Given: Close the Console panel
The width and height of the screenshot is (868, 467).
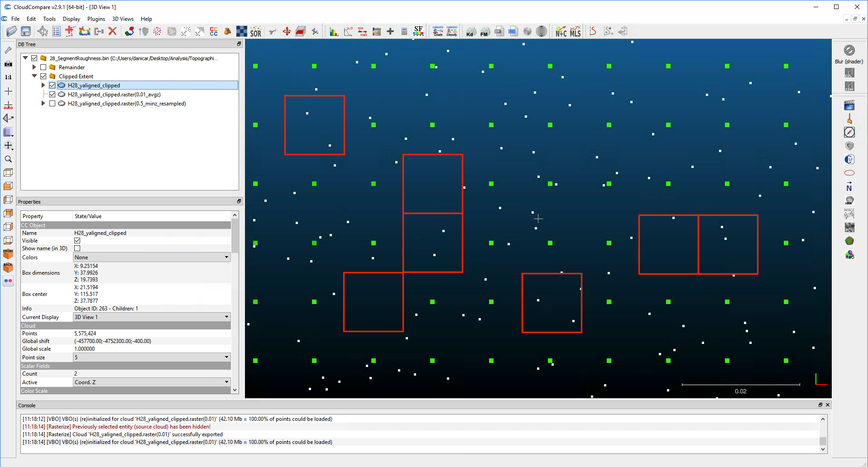Looking at the screenshot, I should (827, 405).
